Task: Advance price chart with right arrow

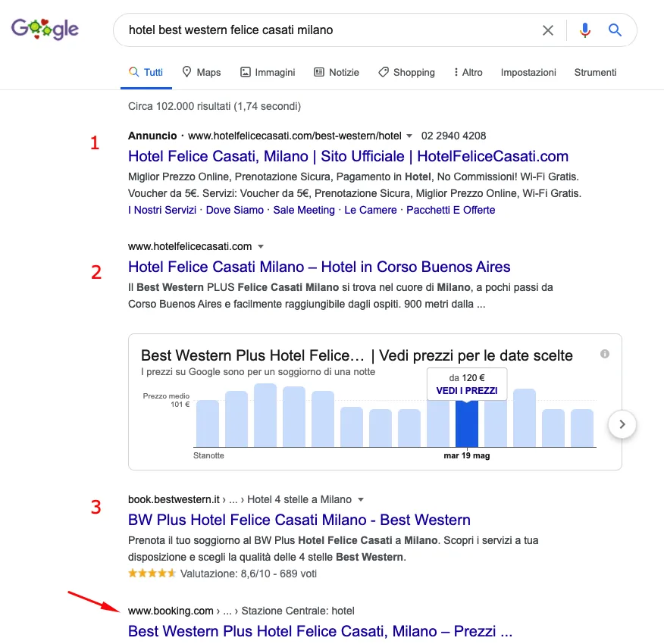Action: [x=622, y=424]
